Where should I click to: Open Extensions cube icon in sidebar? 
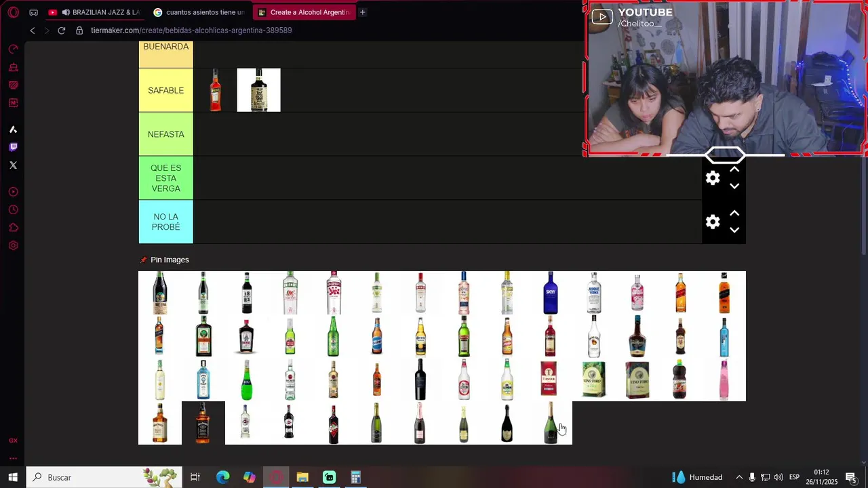click(x=13, y=228)
